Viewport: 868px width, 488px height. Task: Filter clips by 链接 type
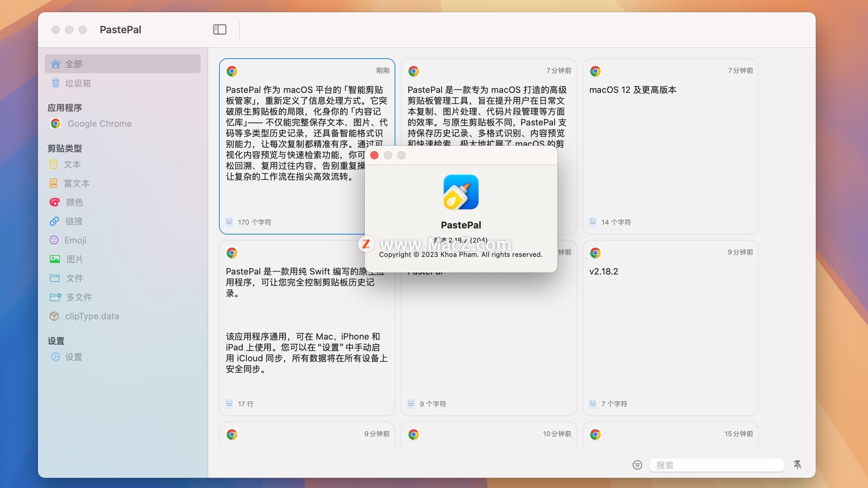click(123, 221)
